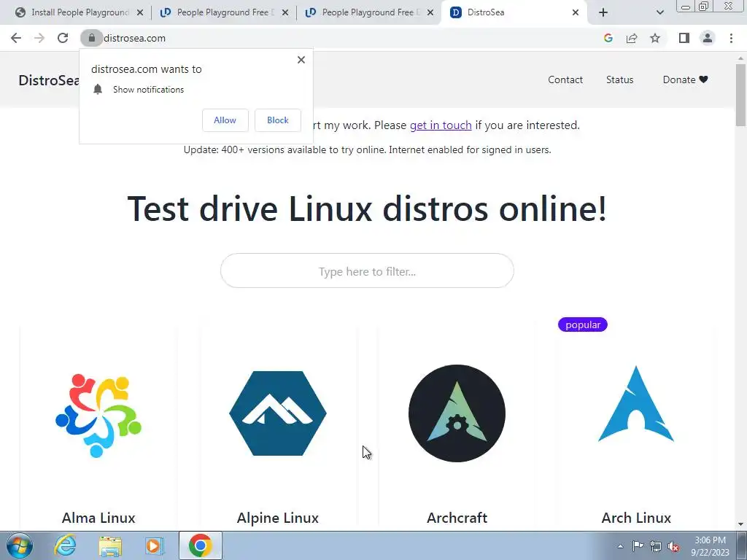Click the popular badge
The height and width of the screenshot is (560, 747).
(583, 324)
